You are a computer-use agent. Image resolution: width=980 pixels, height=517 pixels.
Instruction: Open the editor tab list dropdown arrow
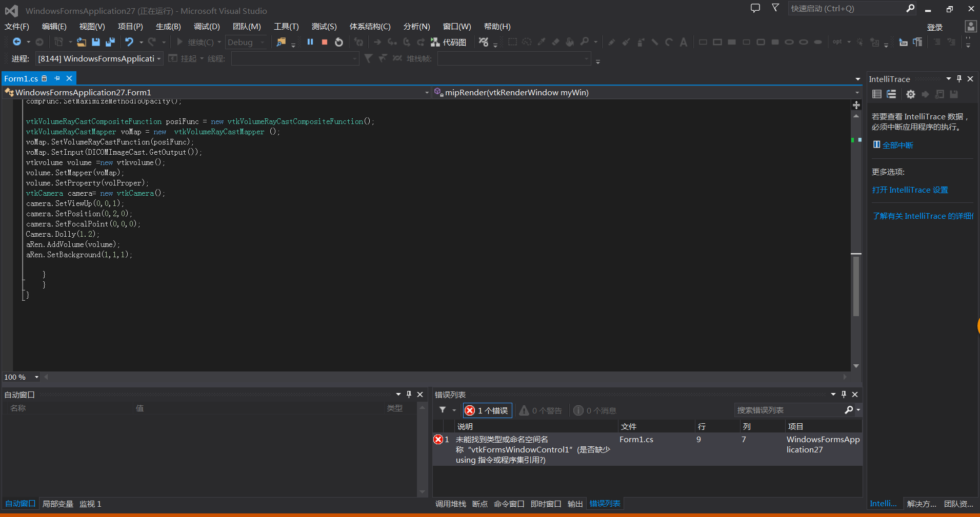tap(858, 79)
